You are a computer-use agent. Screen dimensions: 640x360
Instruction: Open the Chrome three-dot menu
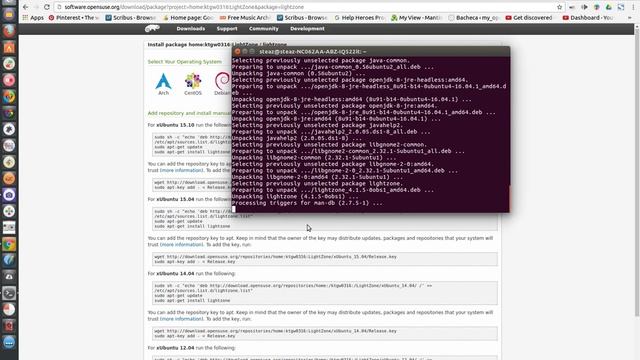633,7
